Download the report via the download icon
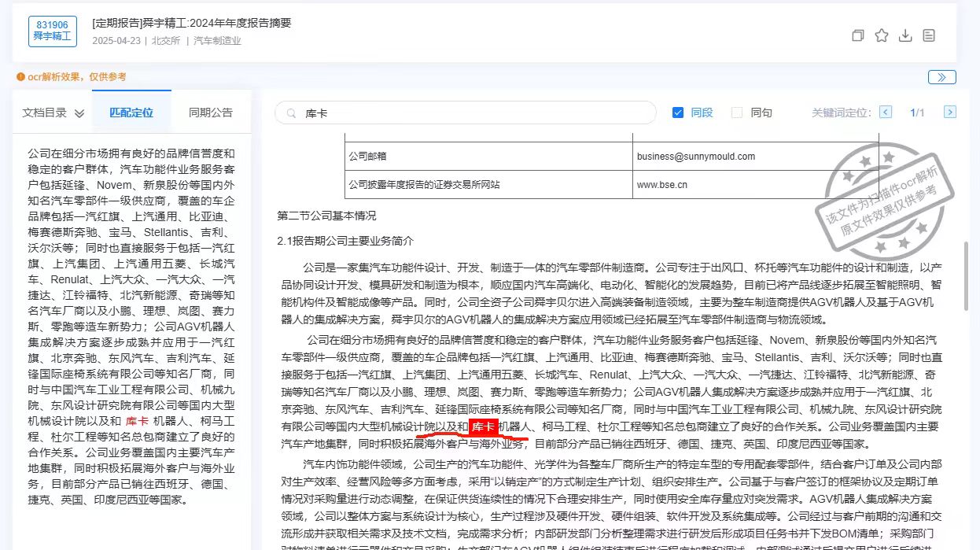The height and width of the screenshot is (550, 980). 905,35
